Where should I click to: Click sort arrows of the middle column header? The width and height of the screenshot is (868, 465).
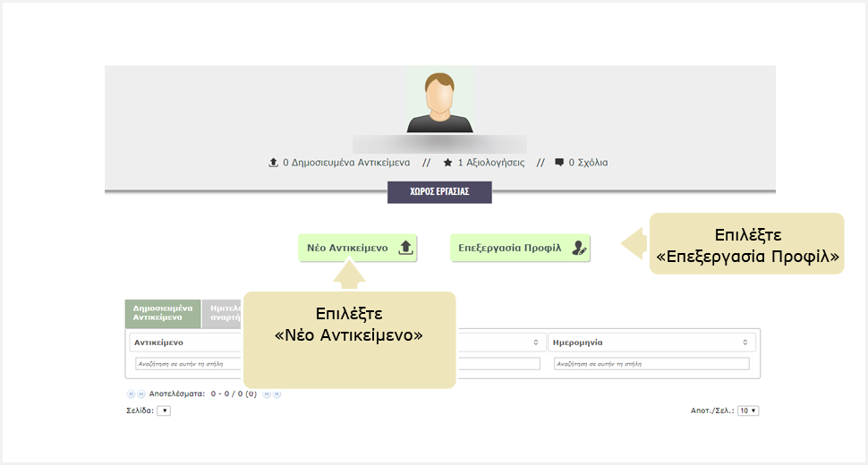[535, 342]
